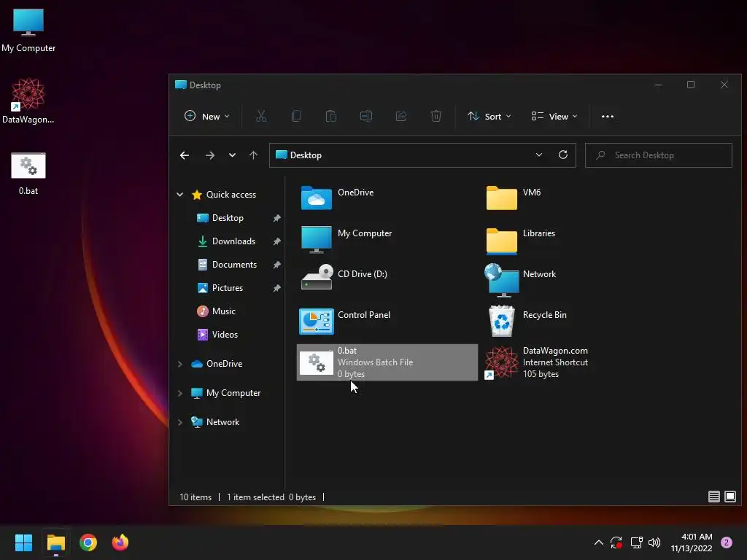Go back with the left arrow
The height and width of the screenshot is (560, 747).
[x=185, y=155]
